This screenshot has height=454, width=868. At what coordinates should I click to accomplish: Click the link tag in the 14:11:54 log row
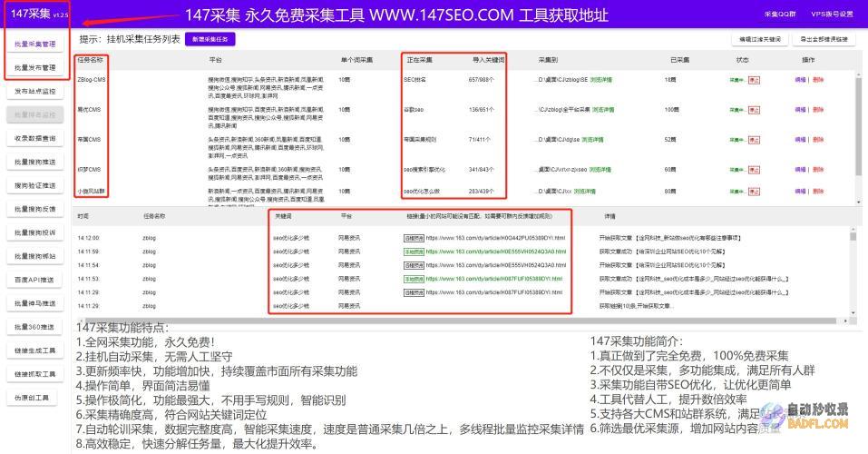pyautogui.click(x=414, y=265)
